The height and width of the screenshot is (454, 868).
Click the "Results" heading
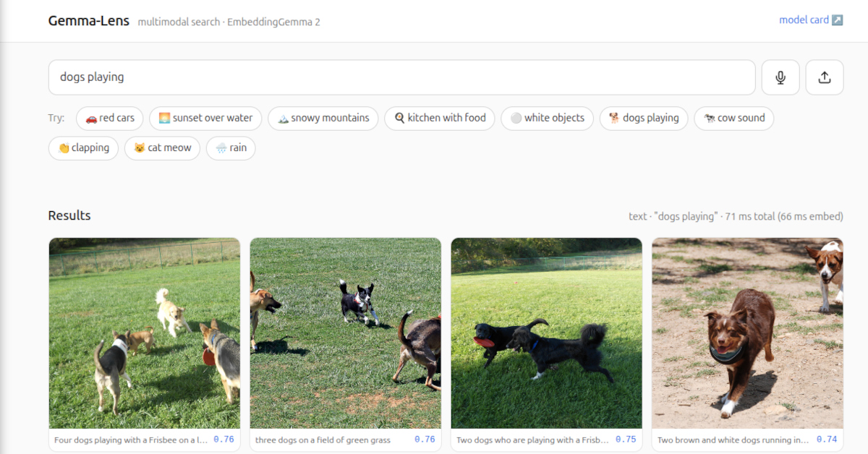69,215
